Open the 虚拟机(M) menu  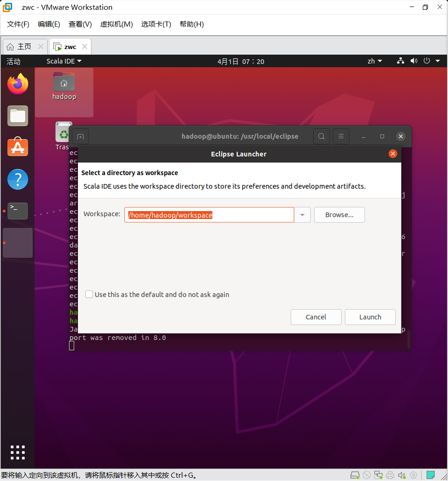pyautogui.click(x=117, y=24)
